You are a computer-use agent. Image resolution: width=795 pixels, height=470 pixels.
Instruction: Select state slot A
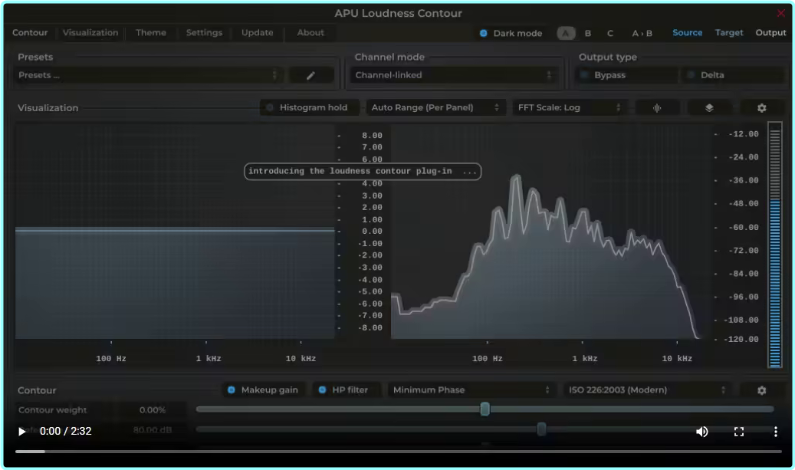coord(566,33)
